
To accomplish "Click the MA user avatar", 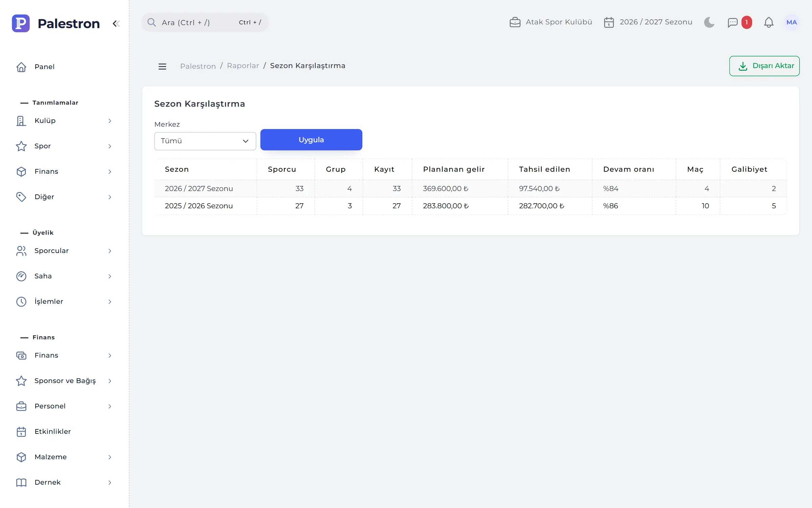I will [791, 22].
